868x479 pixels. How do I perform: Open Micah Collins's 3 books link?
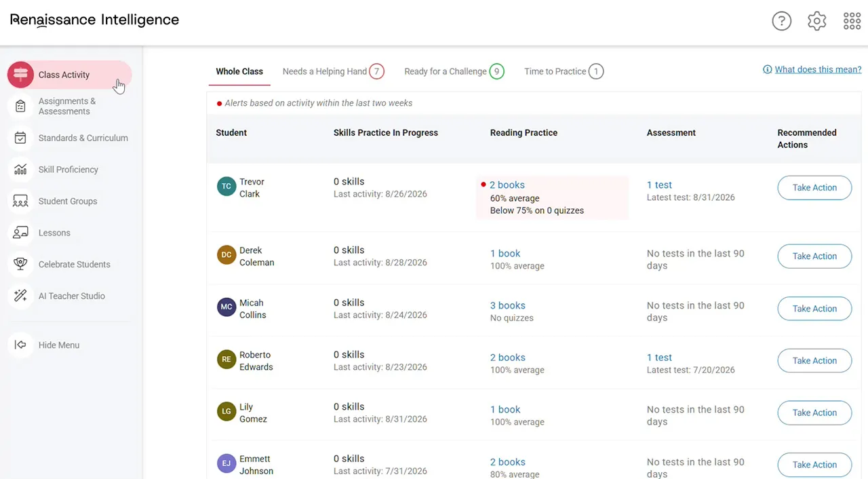(x=508, y=305)
